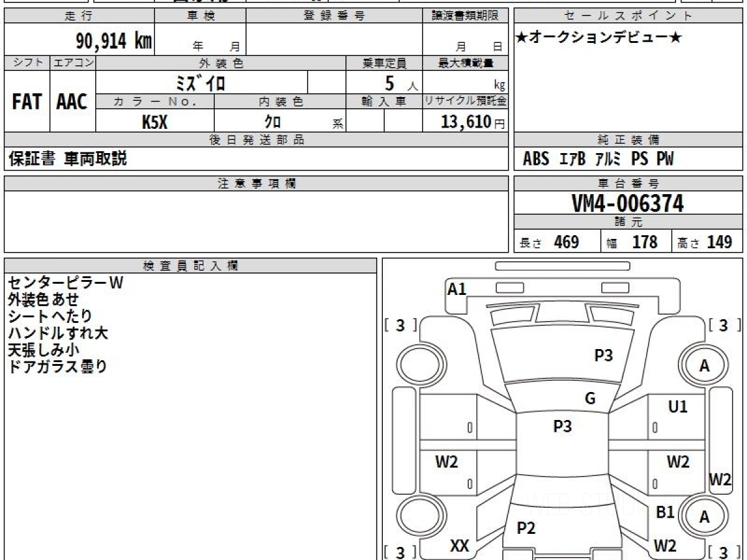Select exterior color ミズイロ
The width and height of the screenshot is (747, 560).
point(200,83)
